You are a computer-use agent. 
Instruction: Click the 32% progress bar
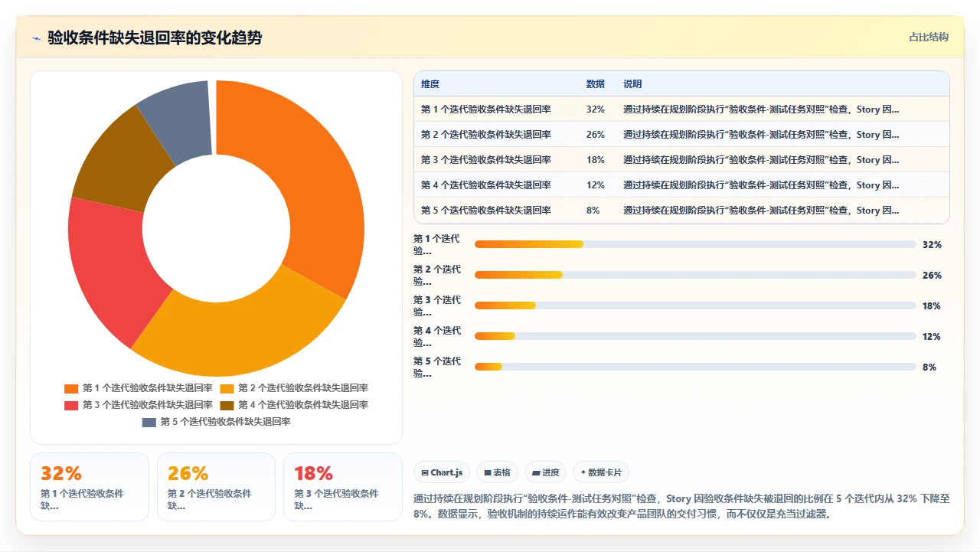[695, 244]
